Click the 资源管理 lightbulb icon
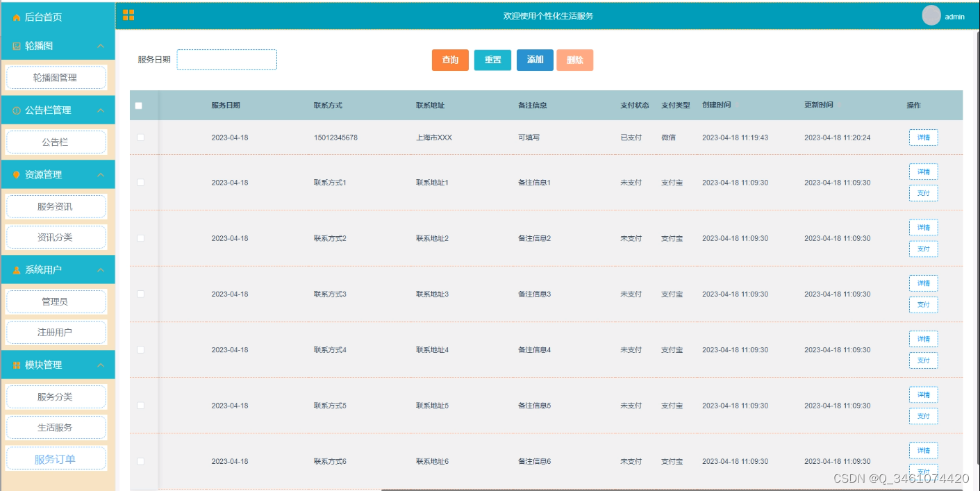Screen dimensions: 980x491 pyautogui.click(x=17, y=175)
